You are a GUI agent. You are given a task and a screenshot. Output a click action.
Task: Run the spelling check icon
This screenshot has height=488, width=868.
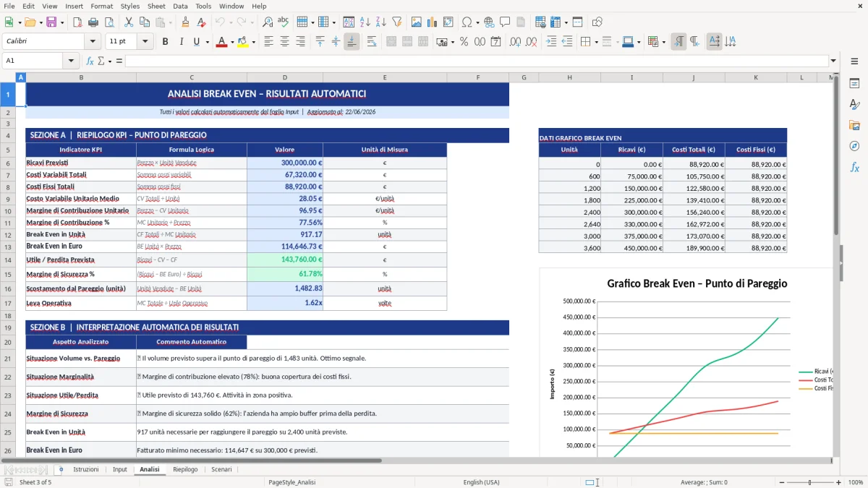(283, 22)
